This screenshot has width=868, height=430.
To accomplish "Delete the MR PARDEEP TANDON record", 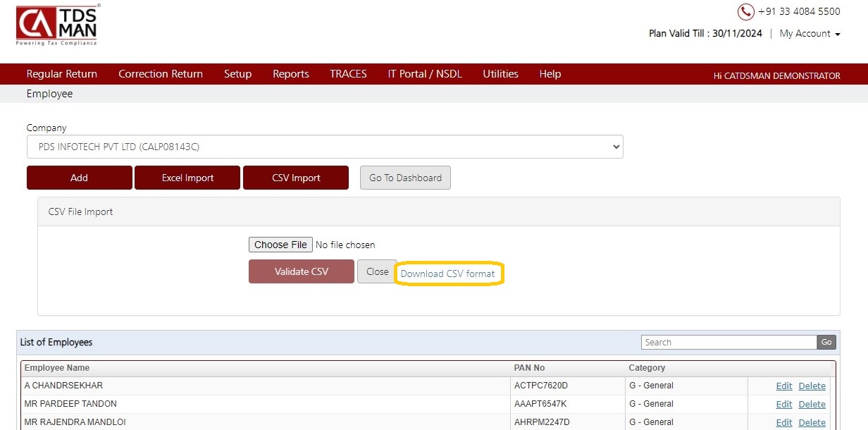I will (812, 404).
